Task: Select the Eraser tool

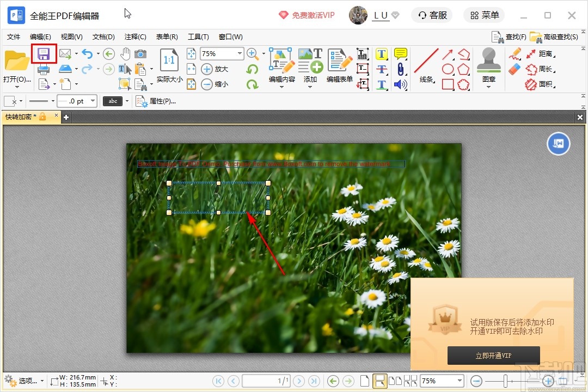Action: 515,69
